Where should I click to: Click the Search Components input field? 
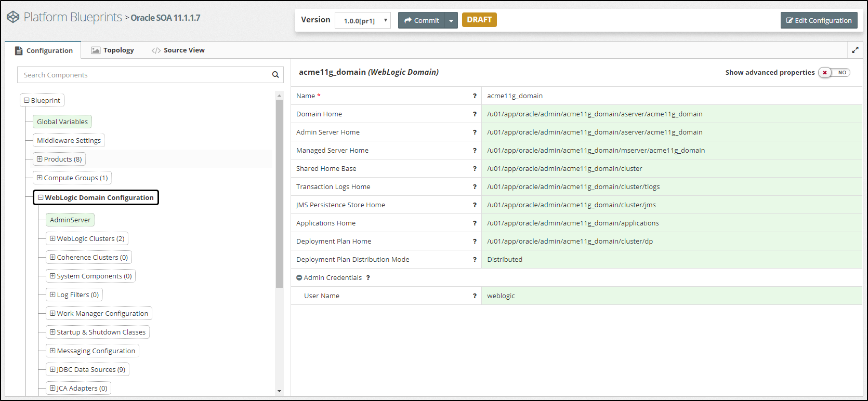pos(144,75)
